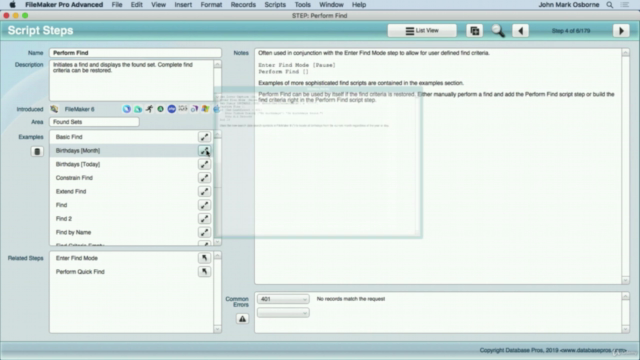
Task: Open expand icon for Birthdays [Today] example
Action: (x=204, y=164)
